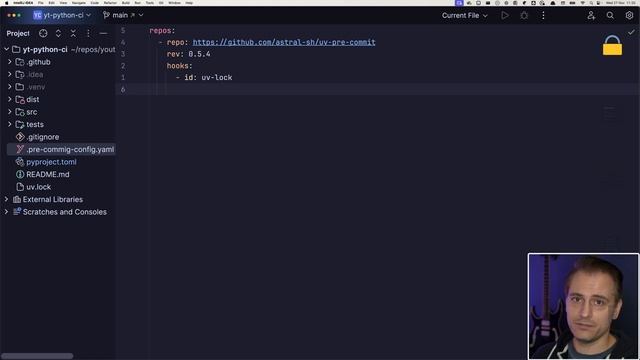Viewport: 640px width, 360px height.
Task: Click the project badge icon in the title bar
Action: tap(38, 15)
